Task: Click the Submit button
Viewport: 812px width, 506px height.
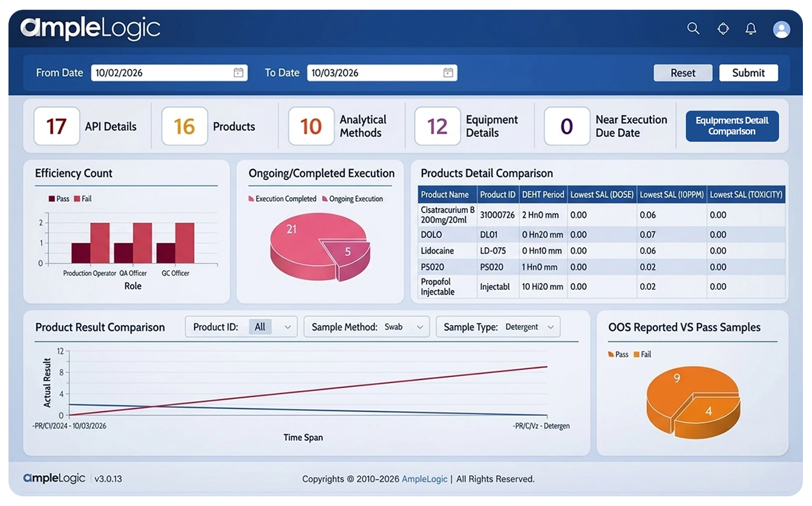Action: click(x=748, y=73)
